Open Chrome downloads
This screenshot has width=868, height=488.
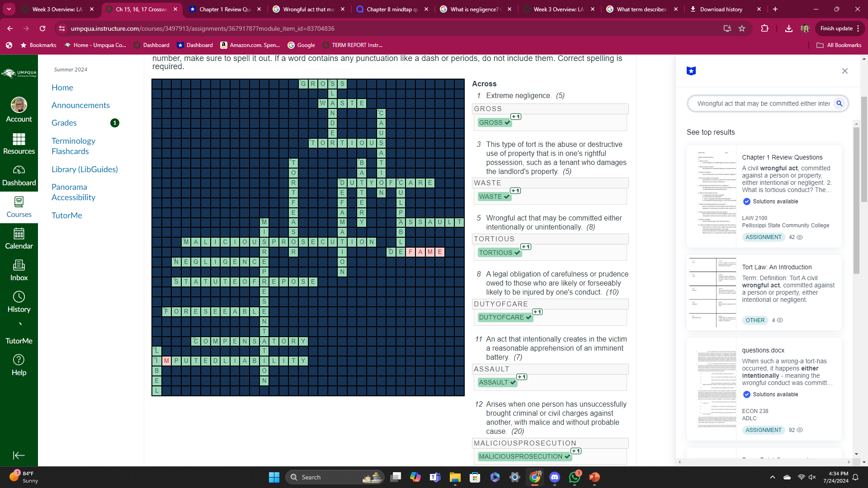(x=789, y=28)
